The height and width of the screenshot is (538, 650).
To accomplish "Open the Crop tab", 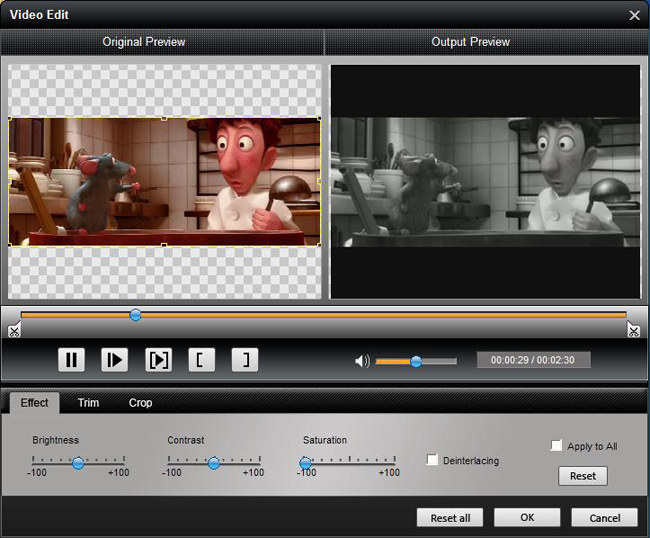I will click(x=140, y=402).
